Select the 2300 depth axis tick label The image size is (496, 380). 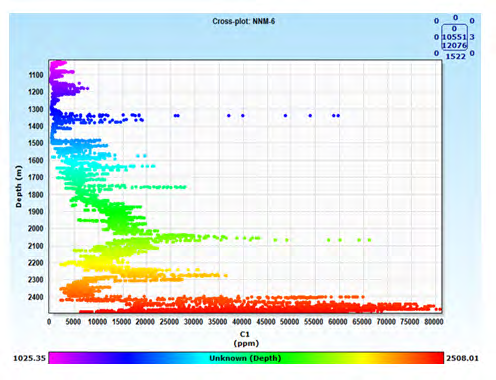36,280
